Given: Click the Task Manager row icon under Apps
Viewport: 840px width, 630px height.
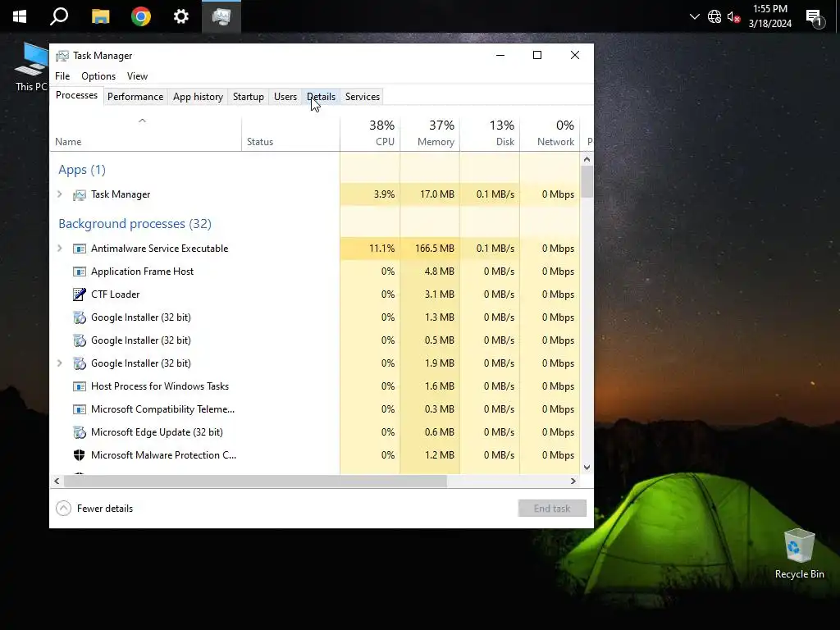Looking at the screenshot, I should [x=80, y=195].
